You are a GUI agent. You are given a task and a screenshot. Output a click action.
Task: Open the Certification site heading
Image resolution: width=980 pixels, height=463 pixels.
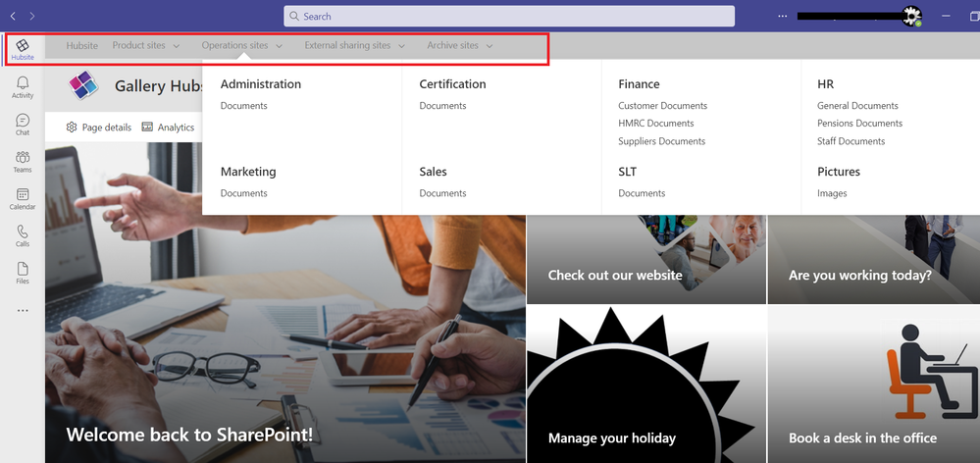click(452, 83)
